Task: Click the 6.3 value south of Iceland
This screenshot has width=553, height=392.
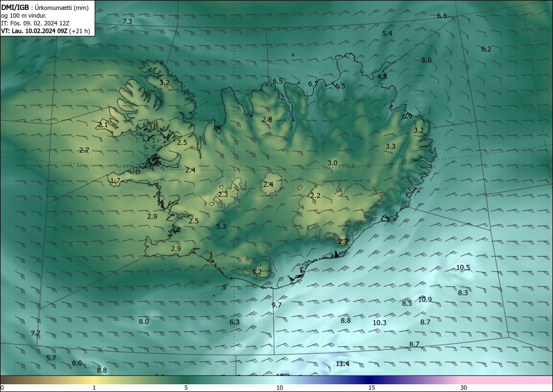Action: 234,322
